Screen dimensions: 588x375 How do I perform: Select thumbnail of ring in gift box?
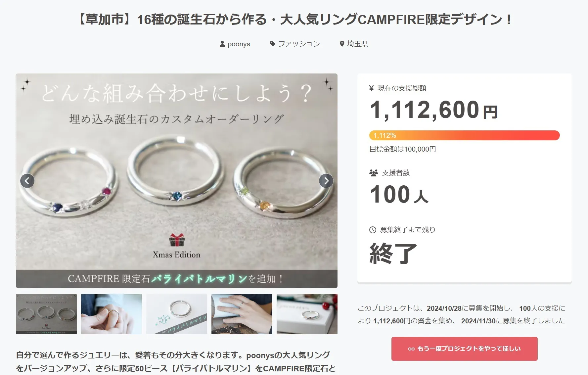[307, 314]
